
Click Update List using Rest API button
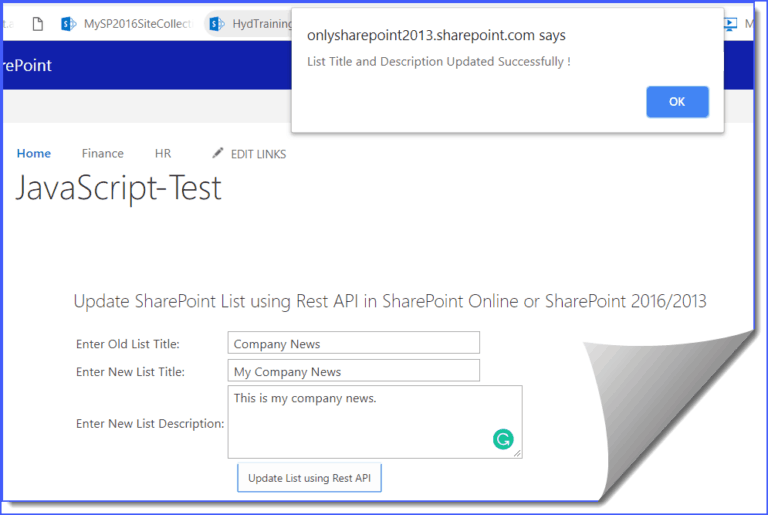click(309, 478)
